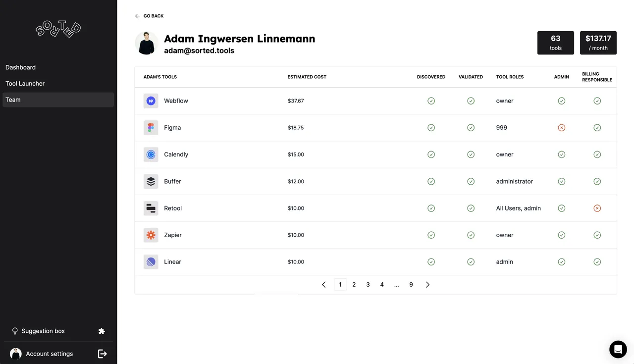The width and height of the screenshot is (634, 364).
Task: Click Buffer's Admin check icon
Action: pyautogui.click(x=562, y=181)
